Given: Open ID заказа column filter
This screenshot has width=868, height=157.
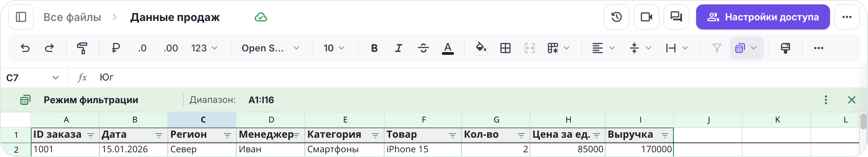Looking at the screenshot, I should click(91, 135).
